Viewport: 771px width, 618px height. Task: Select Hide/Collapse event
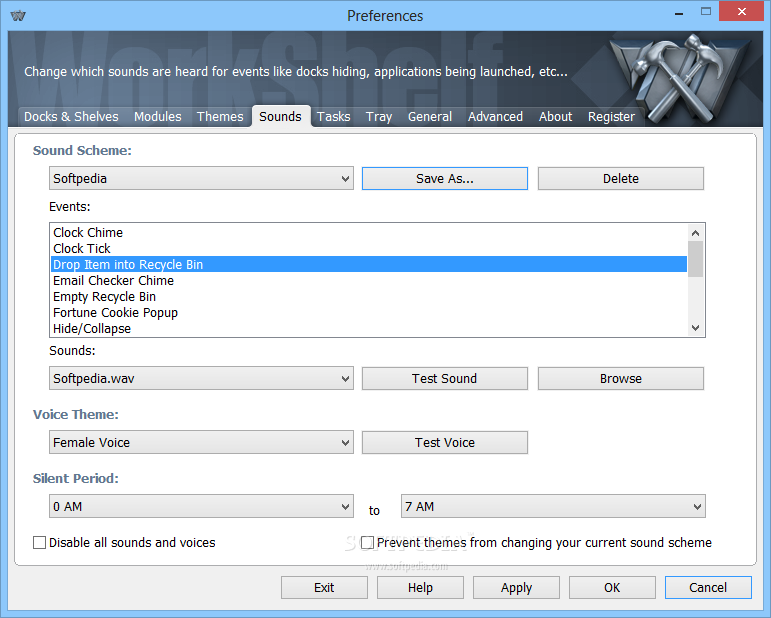(369, 328)
